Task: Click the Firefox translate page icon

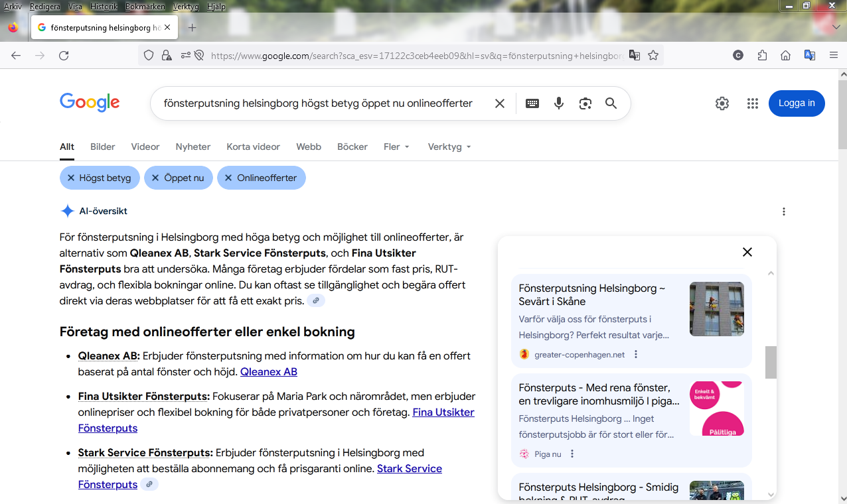Action: coord(635,56)
